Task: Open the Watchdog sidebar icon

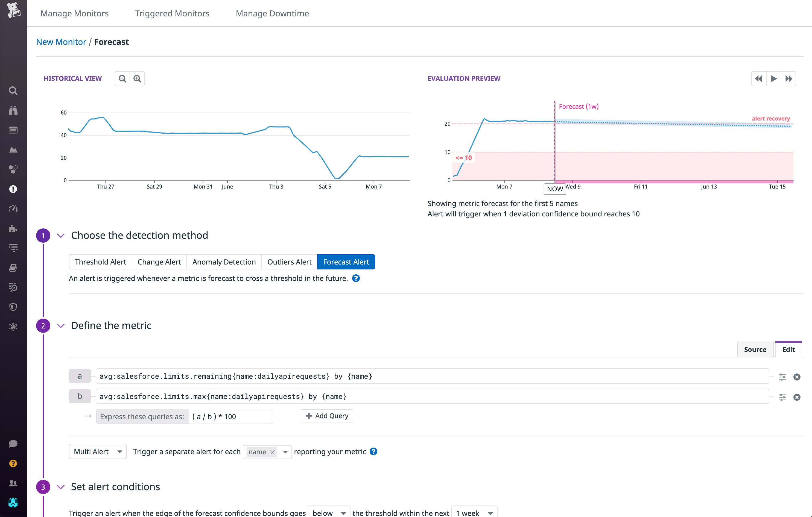Action: [x=13, y=111]
